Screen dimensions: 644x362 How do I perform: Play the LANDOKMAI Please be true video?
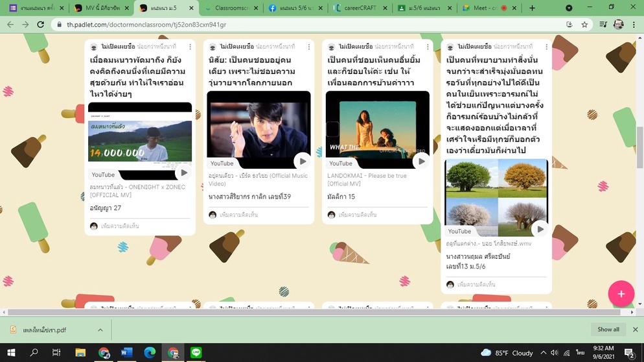tap(421, 162)
